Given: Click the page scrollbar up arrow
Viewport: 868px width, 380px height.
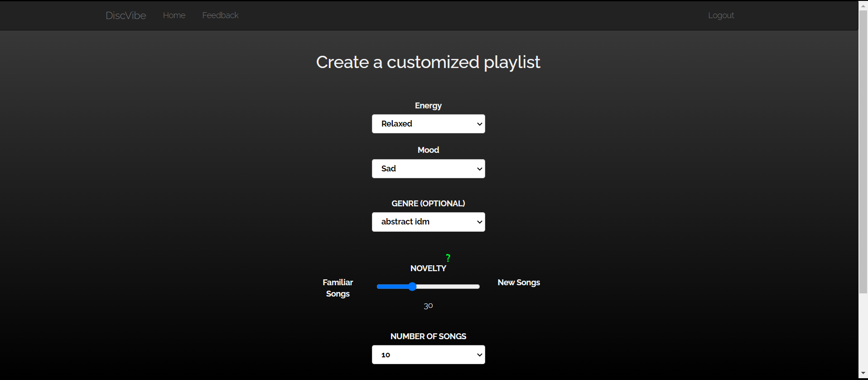Looking at the screenshot, I should point(863,6).
